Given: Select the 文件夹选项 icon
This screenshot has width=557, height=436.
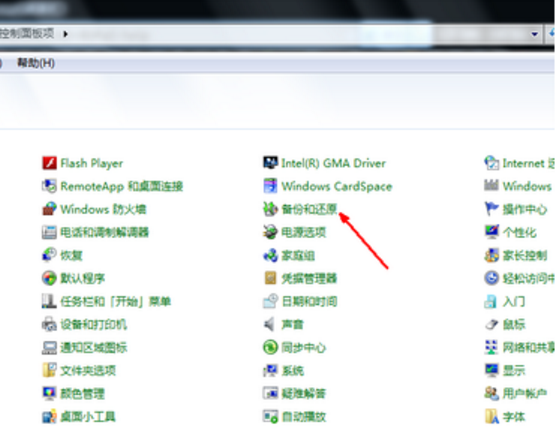Looking at the screenshot, I should pyautogui.click(x=49, y=370).
